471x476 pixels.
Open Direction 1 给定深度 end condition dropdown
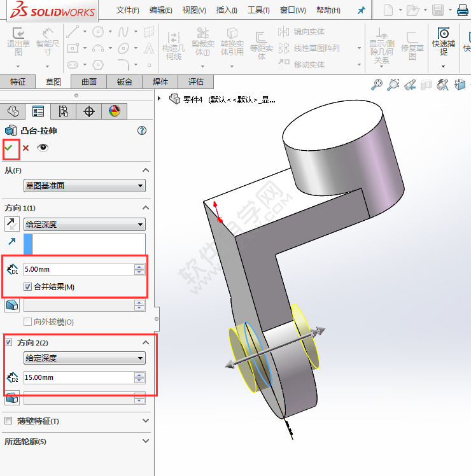pyautogui.click(x=85, y=225)
